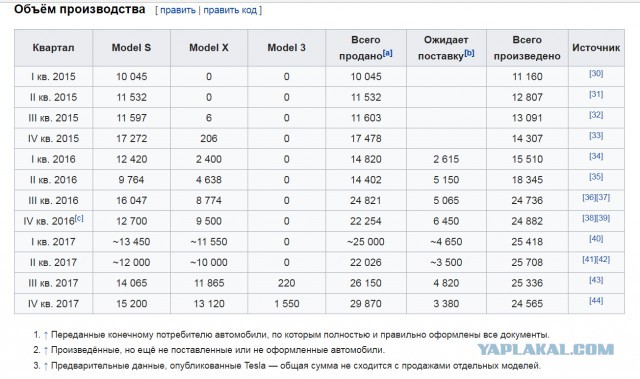Click the Model S value '9 764'
The height and width of the screenshot is (379, 640).
point(131,180)
